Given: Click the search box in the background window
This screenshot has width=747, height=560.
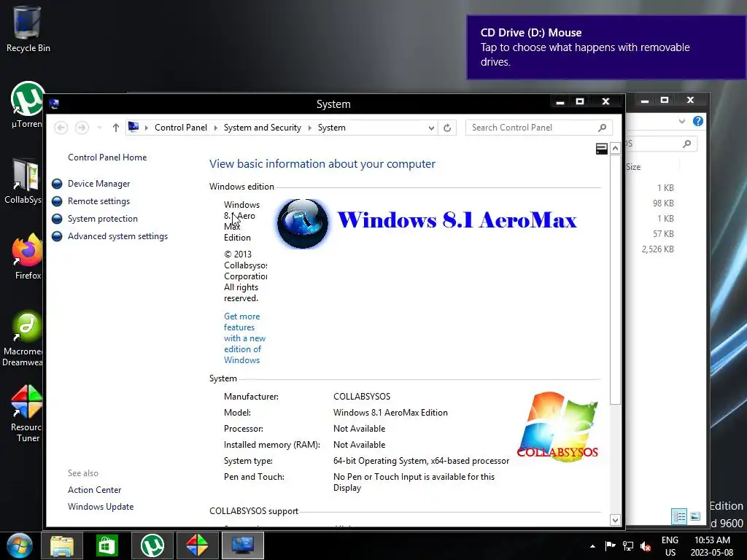Looking at the screenshot, I should click(661, 144).
